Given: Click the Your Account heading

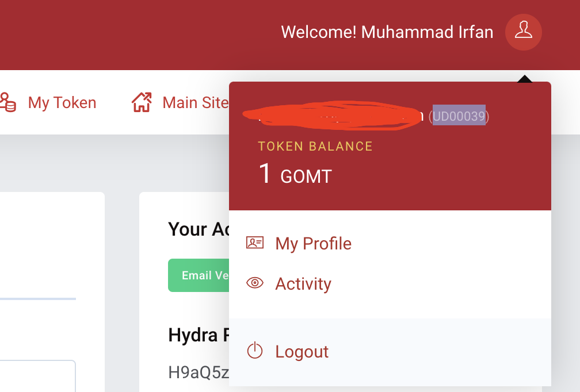Looking at the screenshot, I should (x=197, y=229).
